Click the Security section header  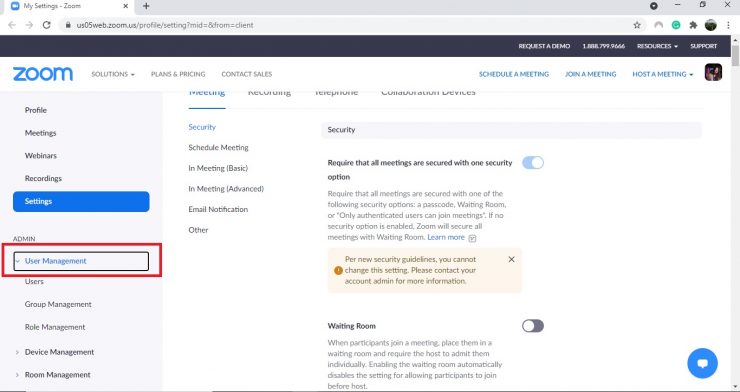tap(512, 130)
